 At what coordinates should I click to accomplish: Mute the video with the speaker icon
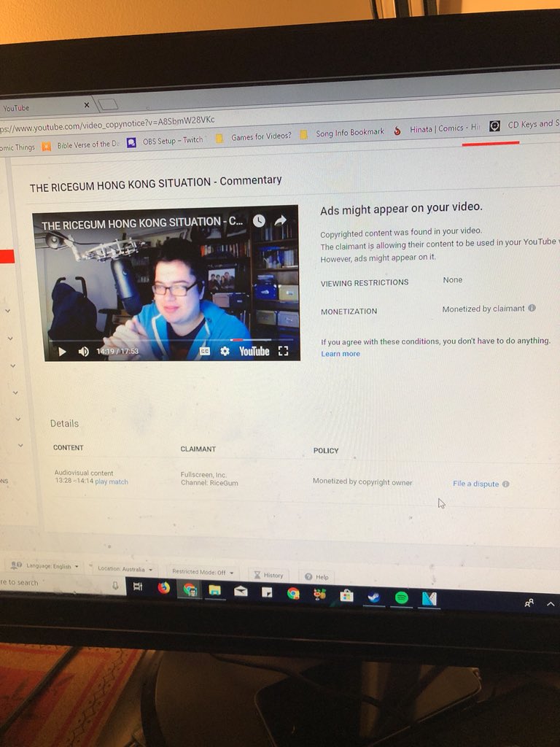(83, 352)
